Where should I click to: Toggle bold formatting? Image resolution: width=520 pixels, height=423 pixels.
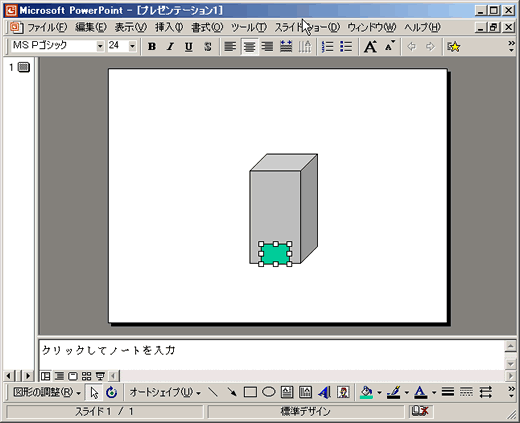(x=152, y=47)
